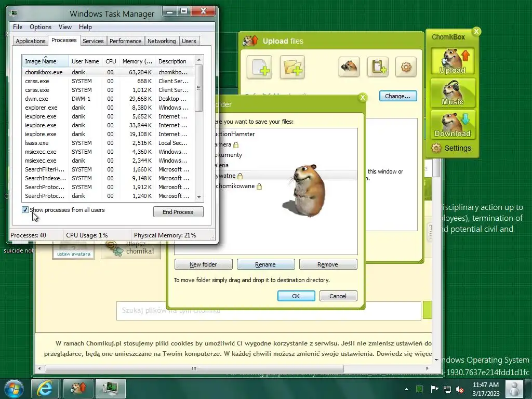Sort processes by Image Name column
Screen dimensions: 532x399
point(45,61)
